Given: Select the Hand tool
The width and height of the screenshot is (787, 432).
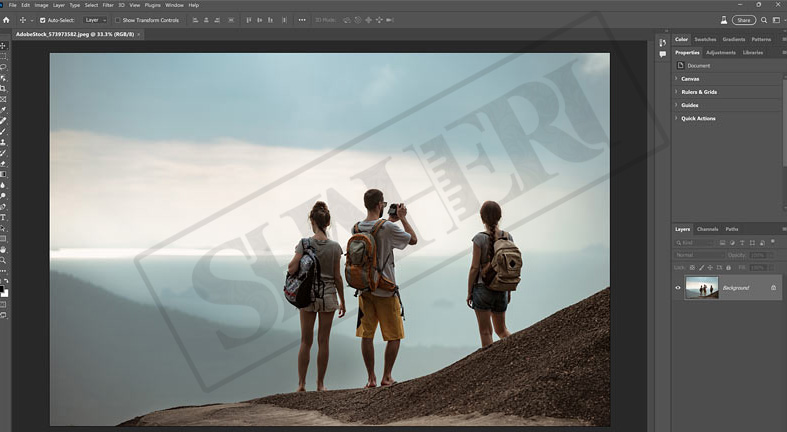Looking at the screenshot, I should click(4, 249).
